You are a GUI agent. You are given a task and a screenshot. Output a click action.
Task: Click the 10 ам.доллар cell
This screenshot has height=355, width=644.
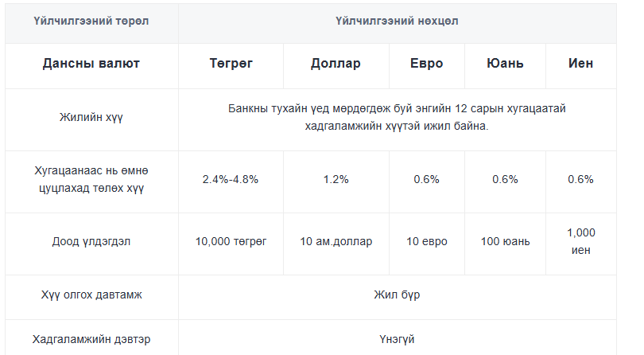pyautogui.click(x=336, y=241)
